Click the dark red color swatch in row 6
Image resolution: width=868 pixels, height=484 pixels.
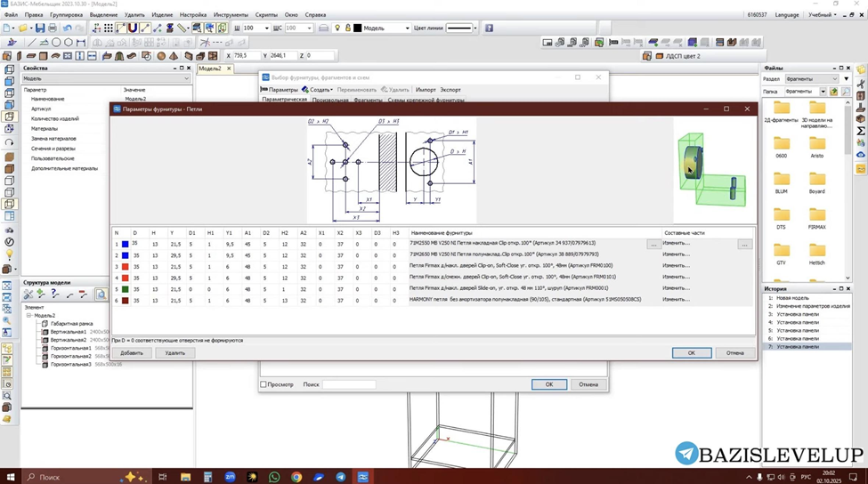coord(126,301)
